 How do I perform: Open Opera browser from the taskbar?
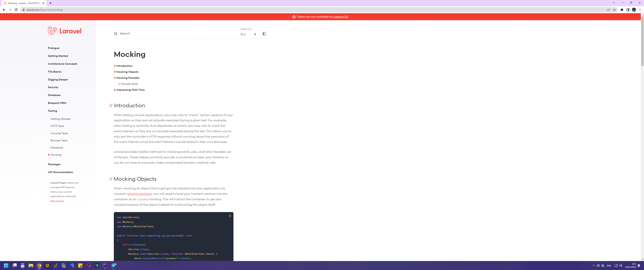pyautogui.click(x=89, y=265)
